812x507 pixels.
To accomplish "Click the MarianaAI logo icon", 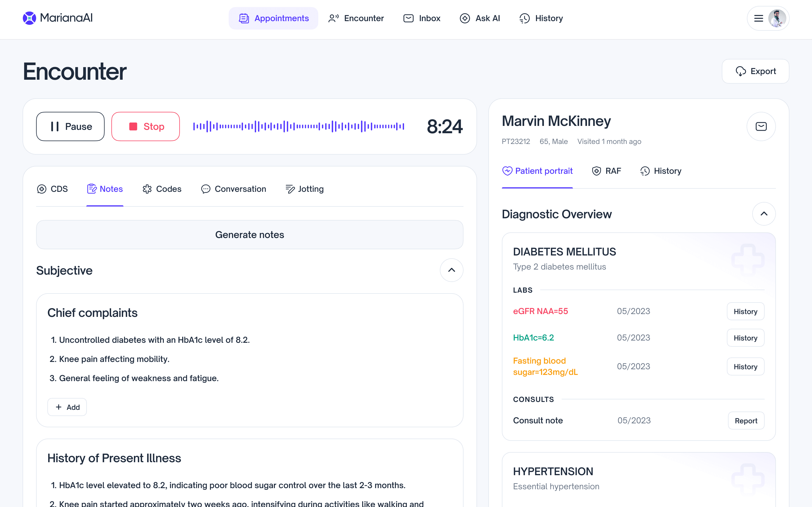I will 30,18.
